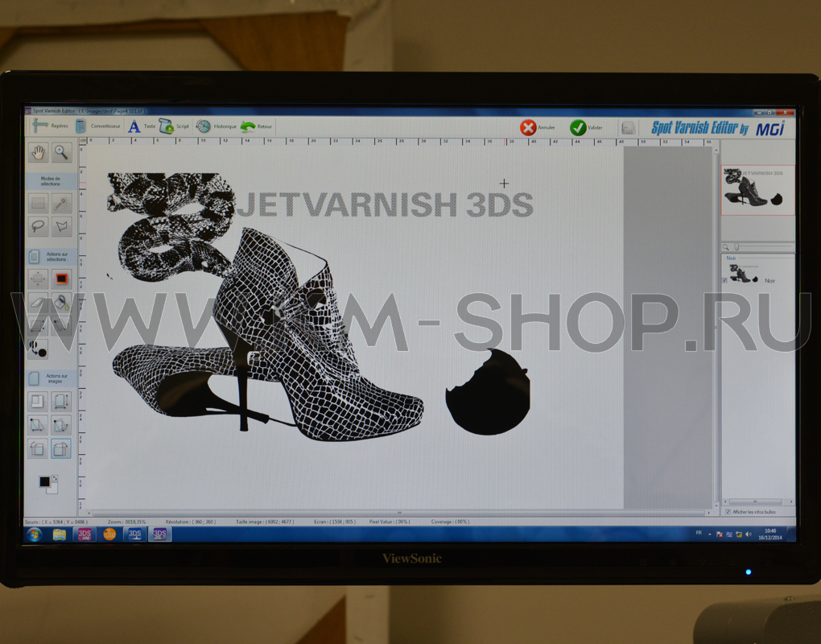The height and width of the screenshot is (644, 821).
Task: Click the grayed save disk icon
Action: 628,127
